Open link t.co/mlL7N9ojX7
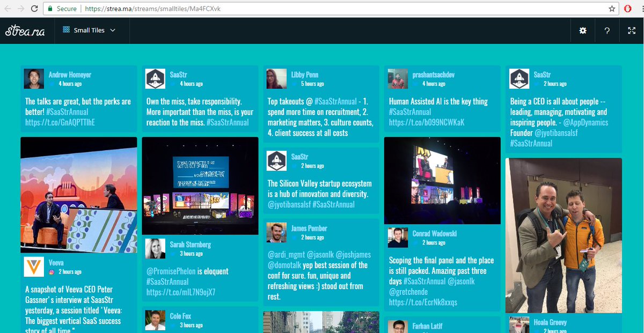 pos(181,292)
